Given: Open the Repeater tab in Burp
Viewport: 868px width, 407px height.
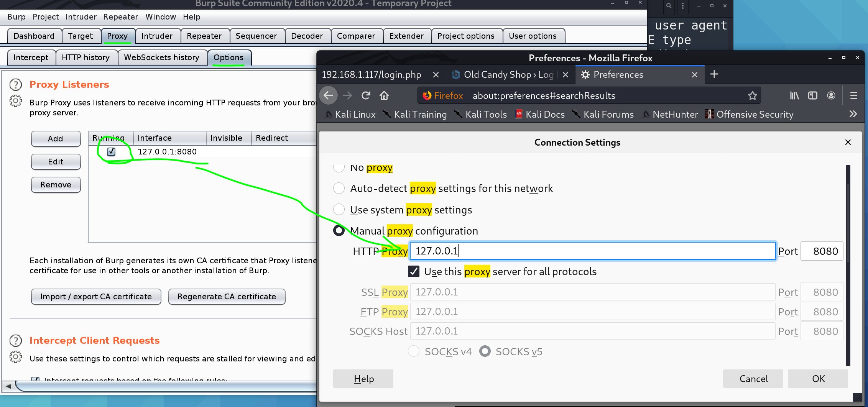Looking at the screenshot, I should (x=204, y=36).
